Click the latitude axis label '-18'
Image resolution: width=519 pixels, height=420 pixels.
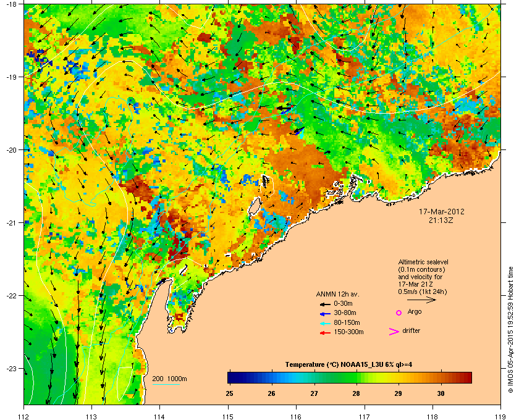(x=12, y=4)
